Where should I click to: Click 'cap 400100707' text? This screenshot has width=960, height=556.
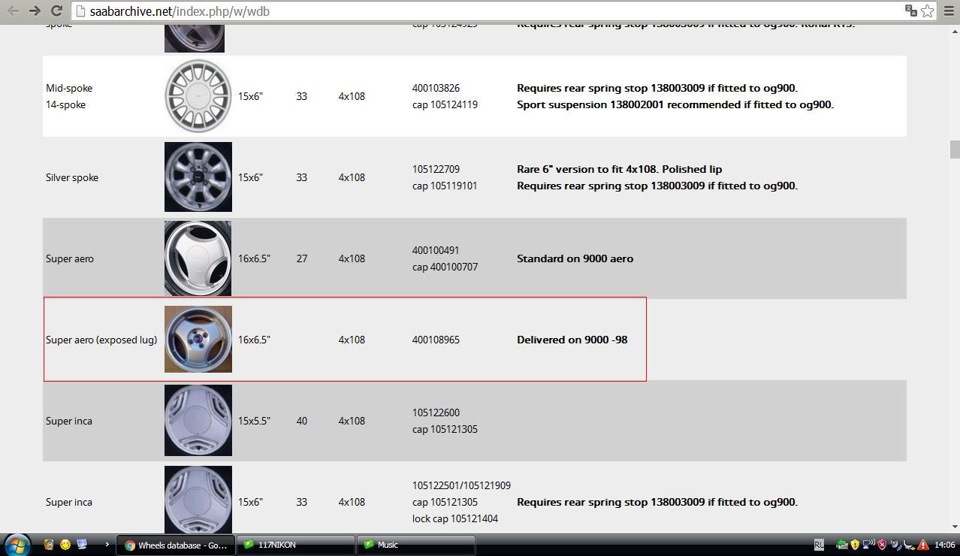point(445,267)
